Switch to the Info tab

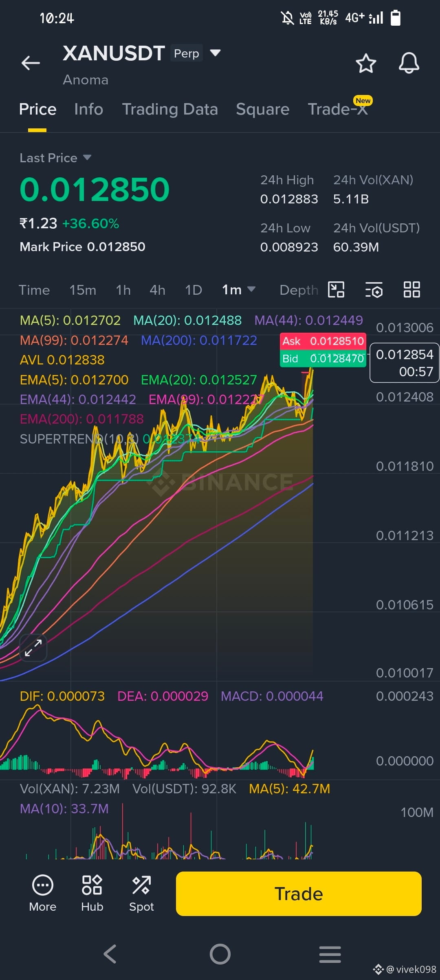click(x=88, y=109)
